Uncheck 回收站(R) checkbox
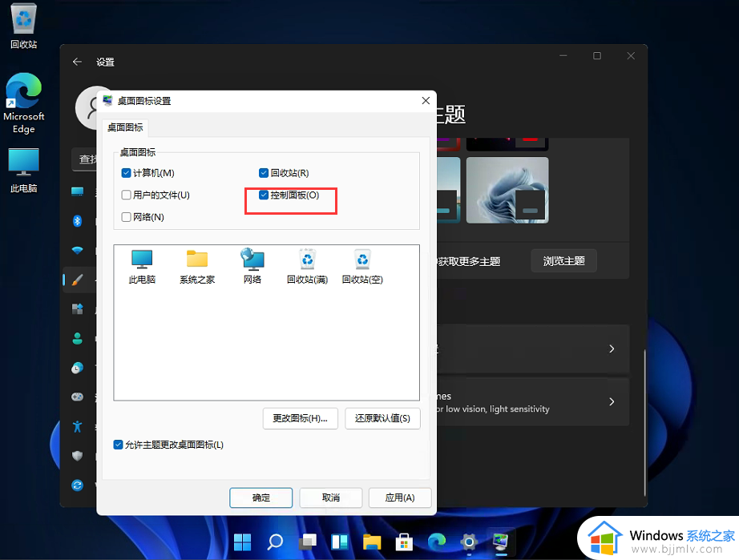 coord(264,173)
